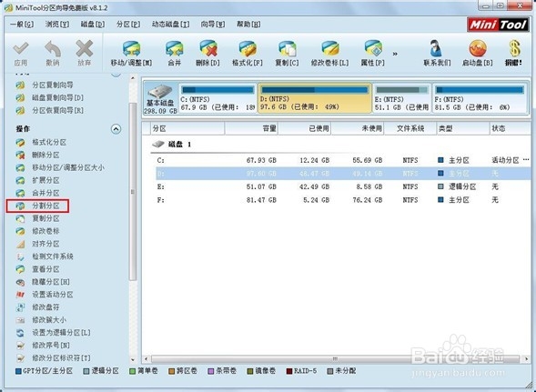Image resolution: width=536 pixels, height=392 pixels.
Task: Open 浏览[V] menu
Action: pyautogui.click(x=57, y=25)
